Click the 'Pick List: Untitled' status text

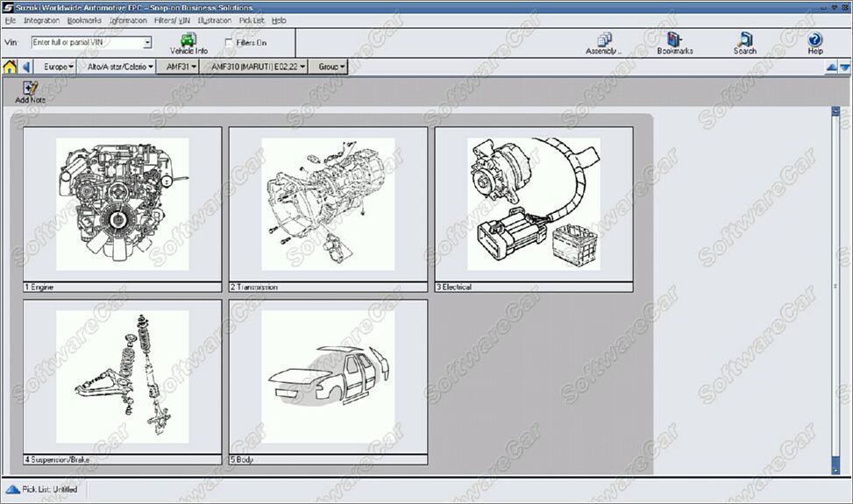[x=49, y=489]
